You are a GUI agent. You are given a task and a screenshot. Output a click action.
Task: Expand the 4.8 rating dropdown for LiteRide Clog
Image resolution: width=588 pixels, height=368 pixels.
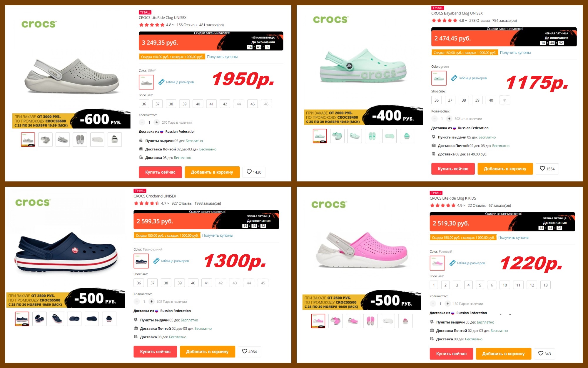(x=173, y=25)
